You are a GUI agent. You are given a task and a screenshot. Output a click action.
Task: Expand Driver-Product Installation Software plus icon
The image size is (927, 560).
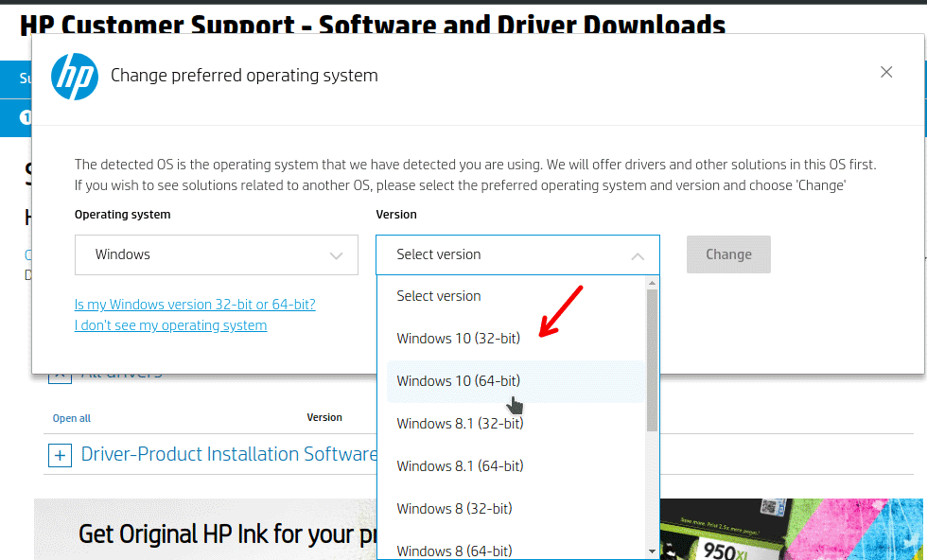60,455
